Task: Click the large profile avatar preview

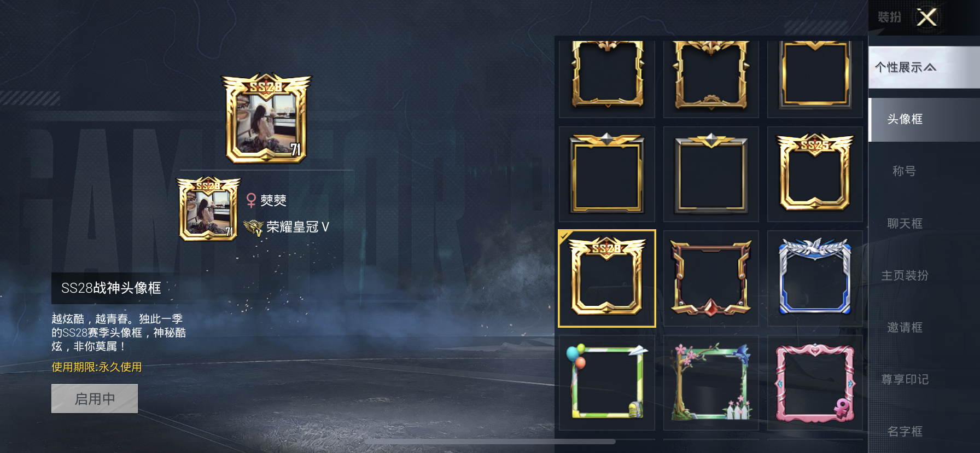Action: (266, 119)
